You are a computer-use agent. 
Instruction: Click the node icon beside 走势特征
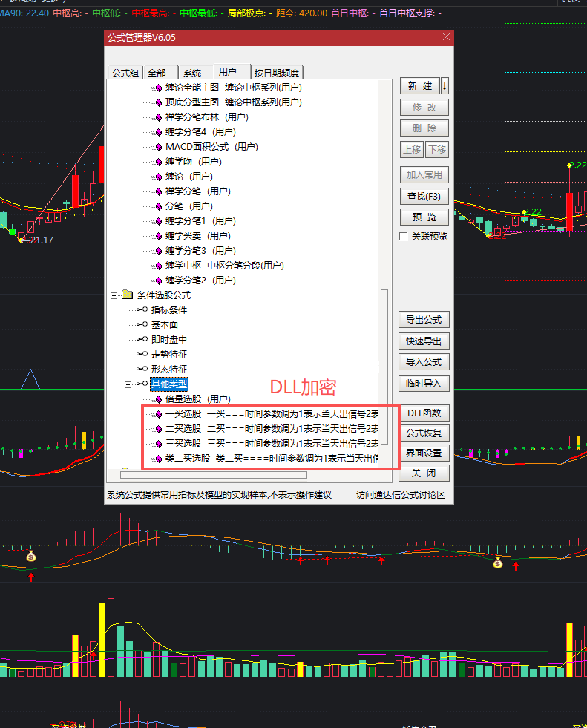click(142, 355)
